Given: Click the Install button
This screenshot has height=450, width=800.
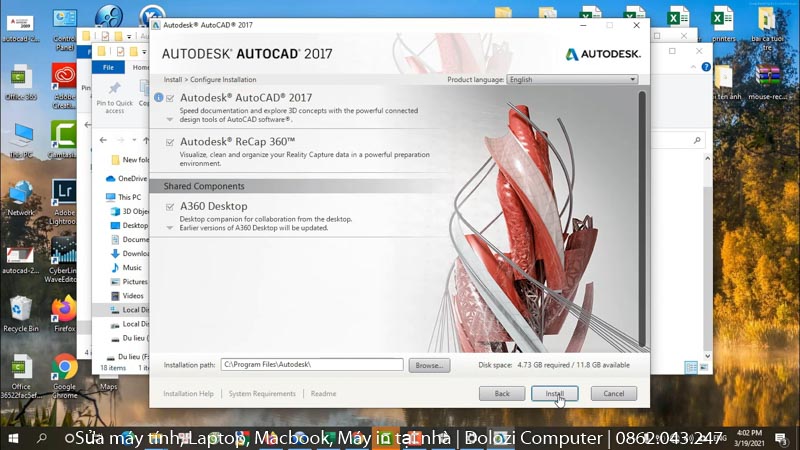Looking at the screenshot, I should coord(554,394).
